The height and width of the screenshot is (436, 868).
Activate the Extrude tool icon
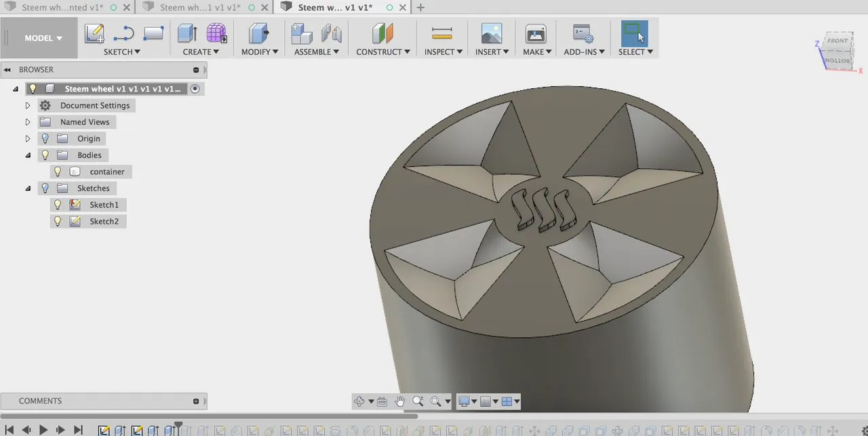tap(187, 33)
